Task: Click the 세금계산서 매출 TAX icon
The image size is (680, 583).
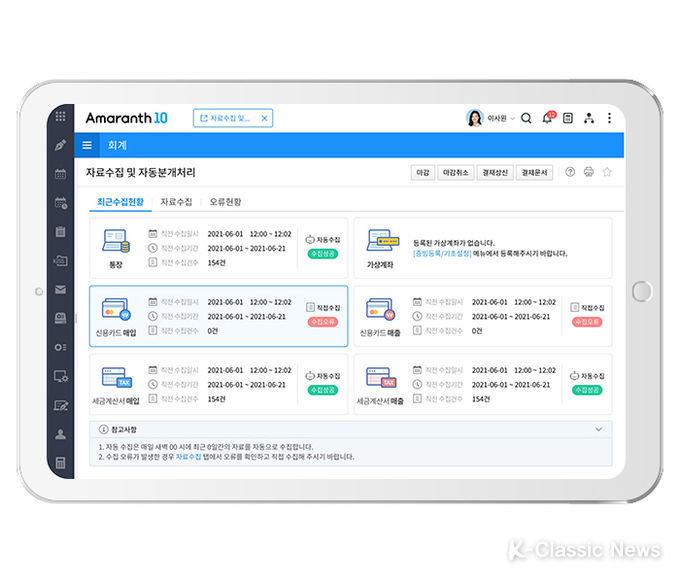Action: pos(380,377)
